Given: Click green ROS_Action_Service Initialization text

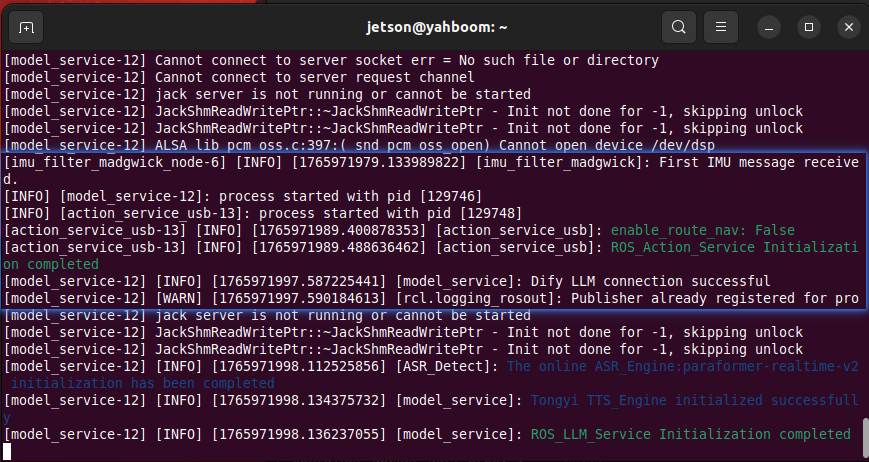Looking at the screenshot, I should [430, 255].
